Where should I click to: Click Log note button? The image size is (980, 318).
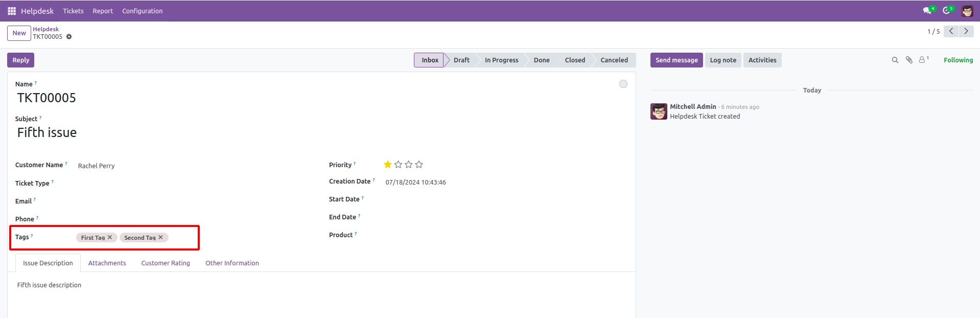tap(723, 60)
